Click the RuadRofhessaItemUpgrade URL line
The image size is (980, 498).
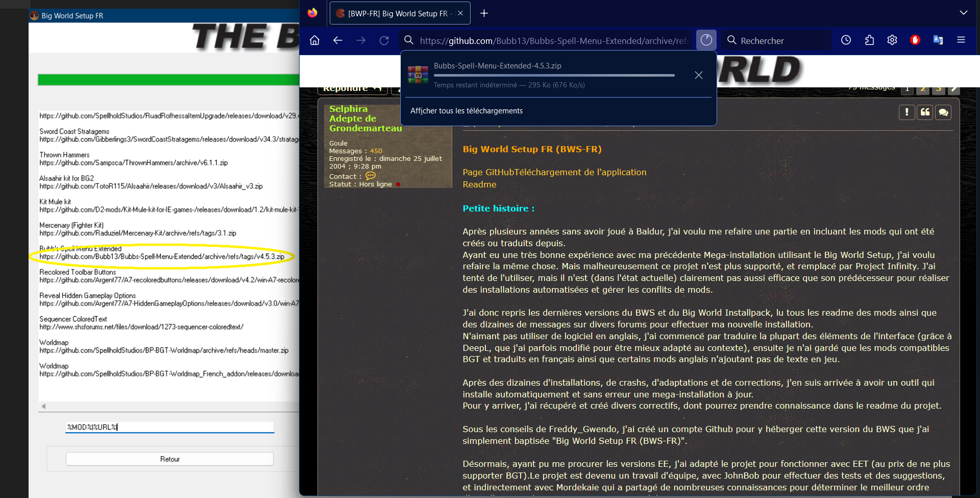[x=169, y=116]
